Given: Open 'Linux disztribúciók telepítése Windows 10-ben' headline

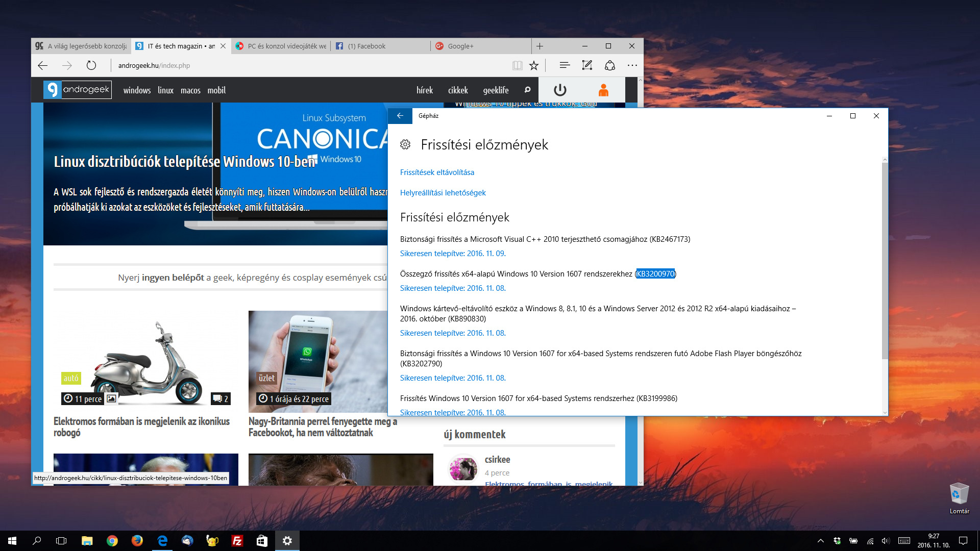Looking at the screenshot, I should 185,162.
